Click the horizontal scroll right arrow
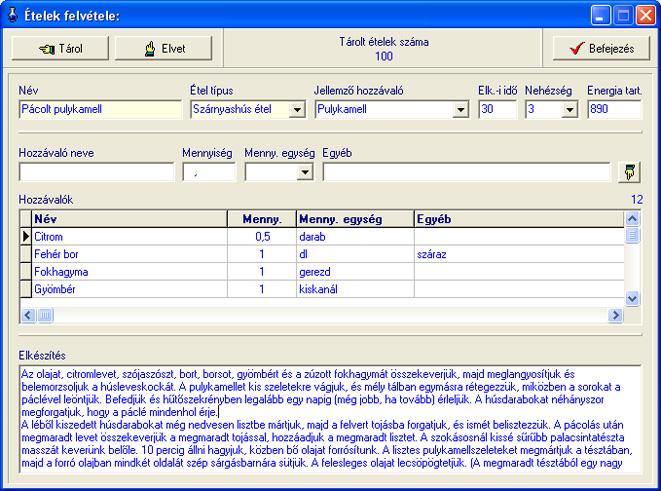 coord(615,315)
